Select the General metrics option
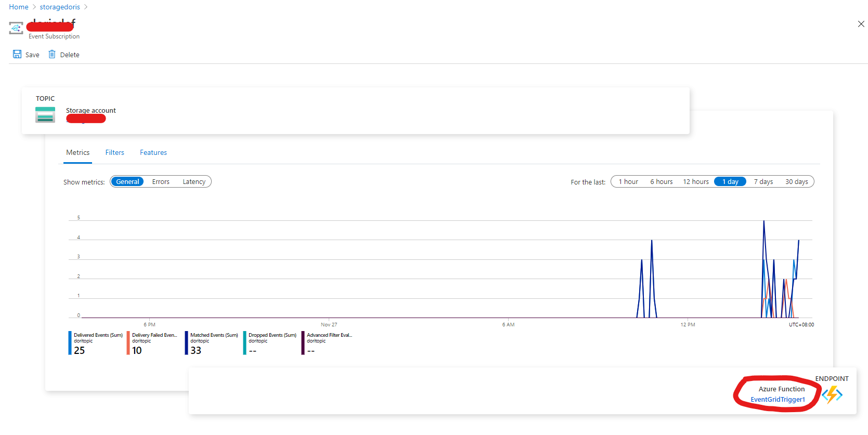The image size is (868, 435). click(127, 181)
